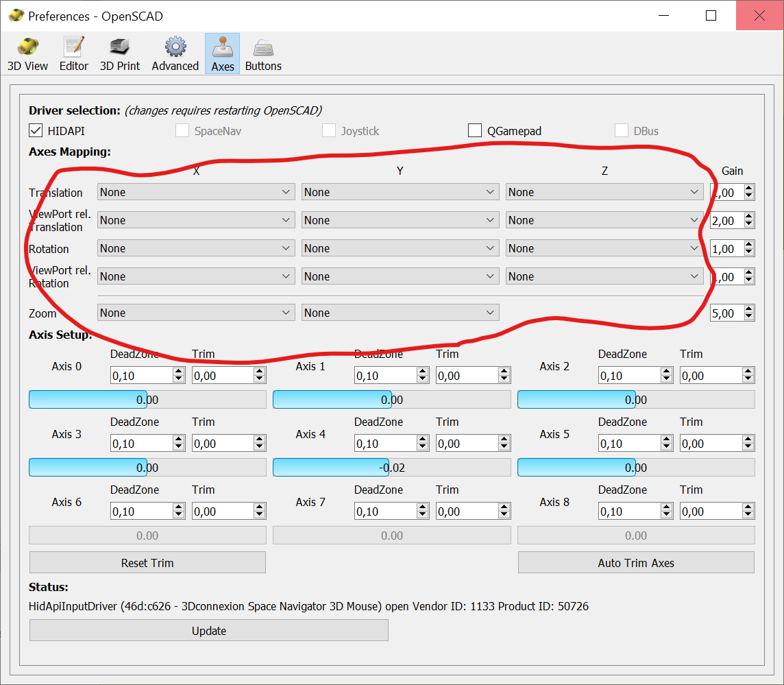Click the Axis 4 value progress bar
The width and height of the screenshot is (784, 685).
pos(391,468)
